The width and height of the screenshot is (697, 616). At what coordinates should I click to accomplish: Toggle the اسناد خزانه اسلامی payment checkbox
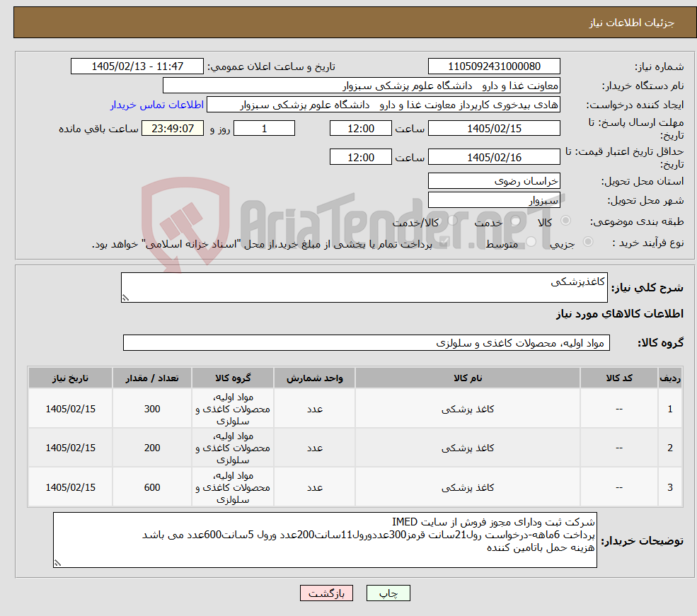pos(444,242)
